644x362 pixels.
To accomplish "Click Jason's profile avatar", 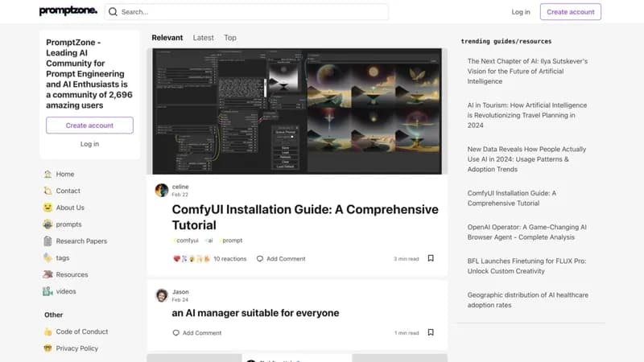I will click(162, 295).
